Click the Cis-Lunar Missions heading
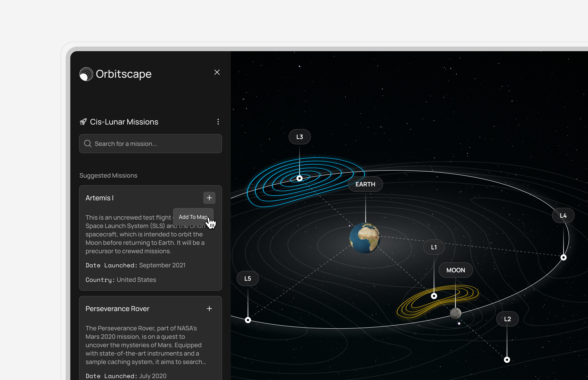The image size is (588, 380). coord(124,122)
